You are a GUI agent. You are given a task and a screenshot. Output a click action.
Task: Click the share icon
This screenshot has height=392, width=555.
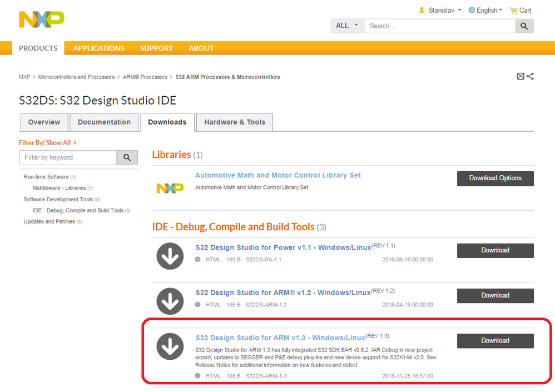[530, 76]
